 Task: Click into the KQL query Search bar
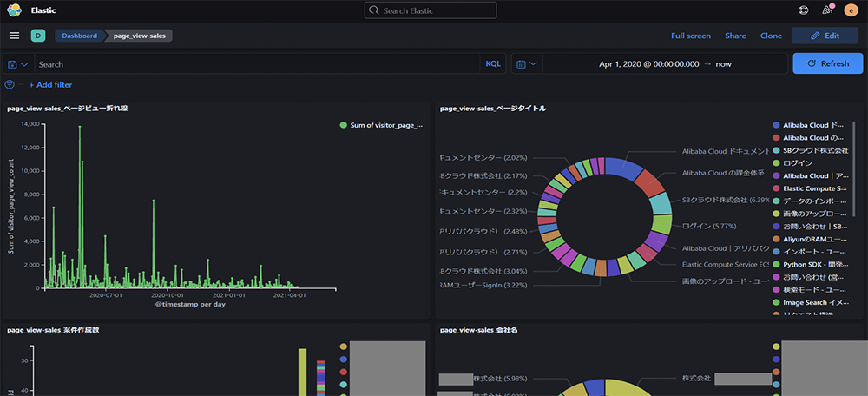[x=258, y=64]
